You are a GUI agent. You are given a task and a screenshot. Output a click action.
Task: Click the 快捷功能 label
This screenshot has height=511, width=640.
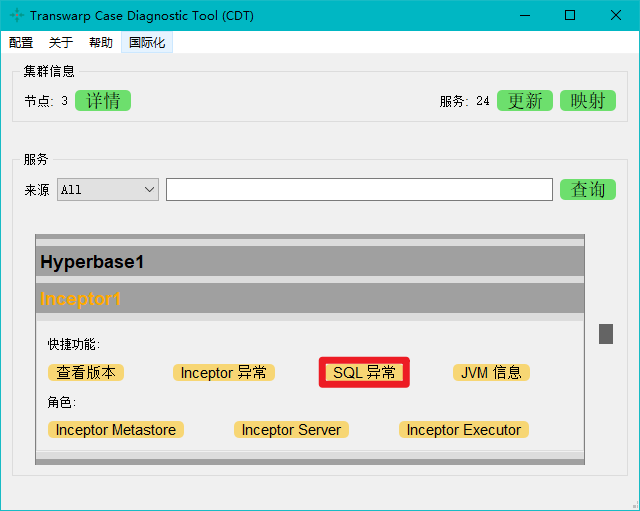(x=73, y=344)
